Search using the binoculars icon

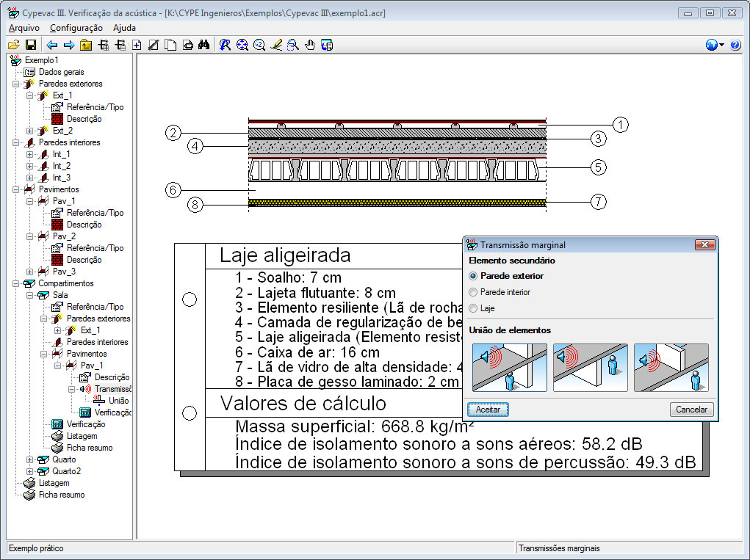204,45
